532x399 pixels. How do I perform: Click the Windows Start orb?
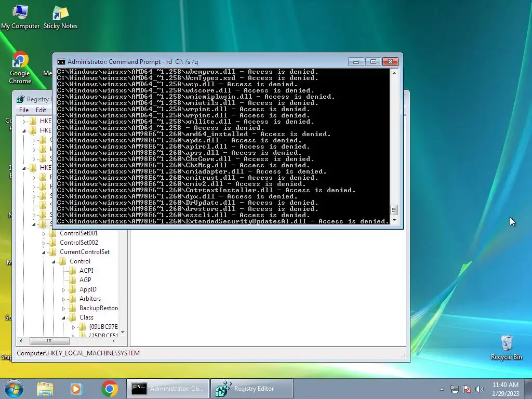(14, 389)
